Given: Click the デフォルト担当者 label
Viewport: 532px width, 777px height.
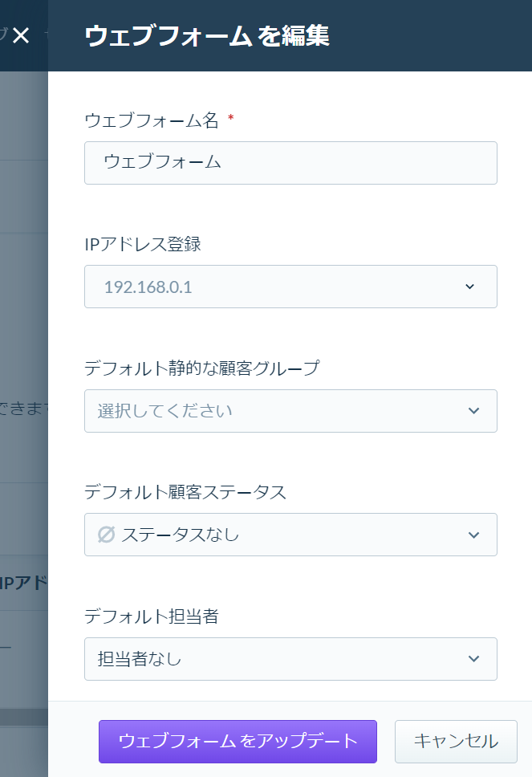Looking at the screenshot, I should 152,616.
